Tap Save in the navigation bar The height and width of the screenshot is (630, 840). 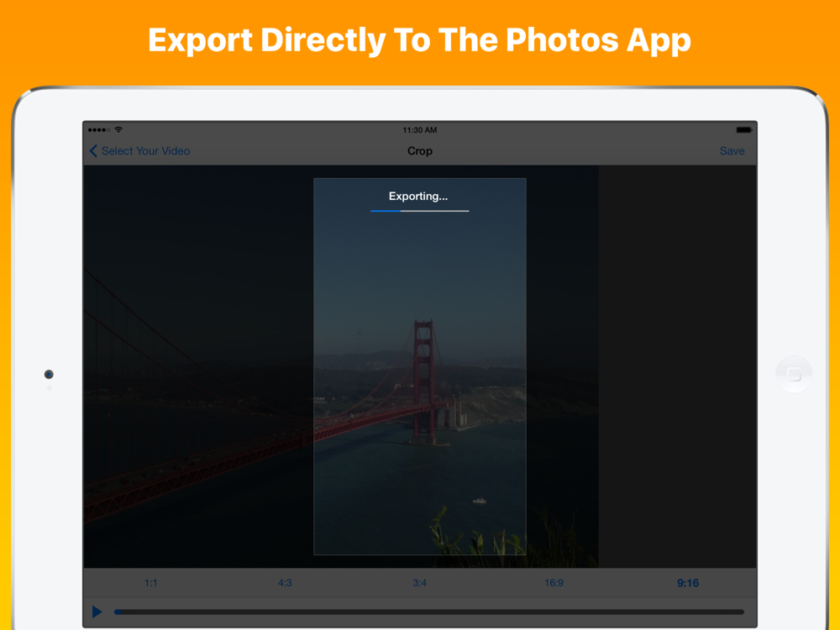pyautogui.click(x=732, y=151)
